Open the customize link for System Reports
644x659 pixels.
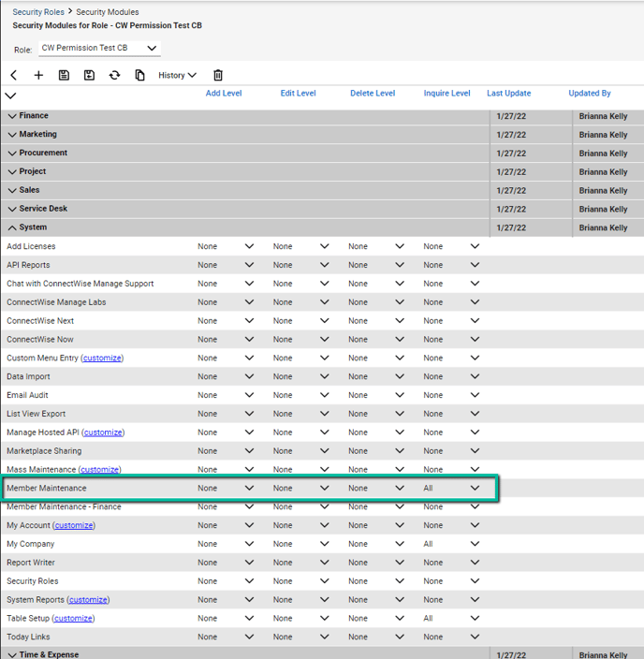tap(88, 600)
